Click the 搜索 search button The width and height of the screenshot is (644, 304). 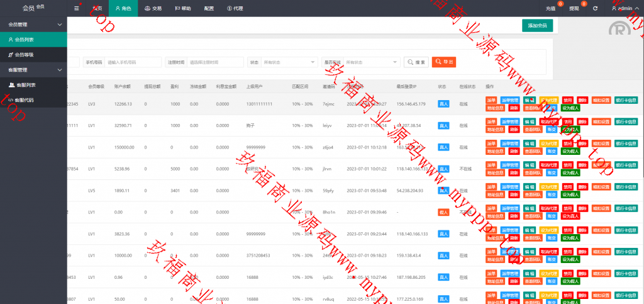416,62
